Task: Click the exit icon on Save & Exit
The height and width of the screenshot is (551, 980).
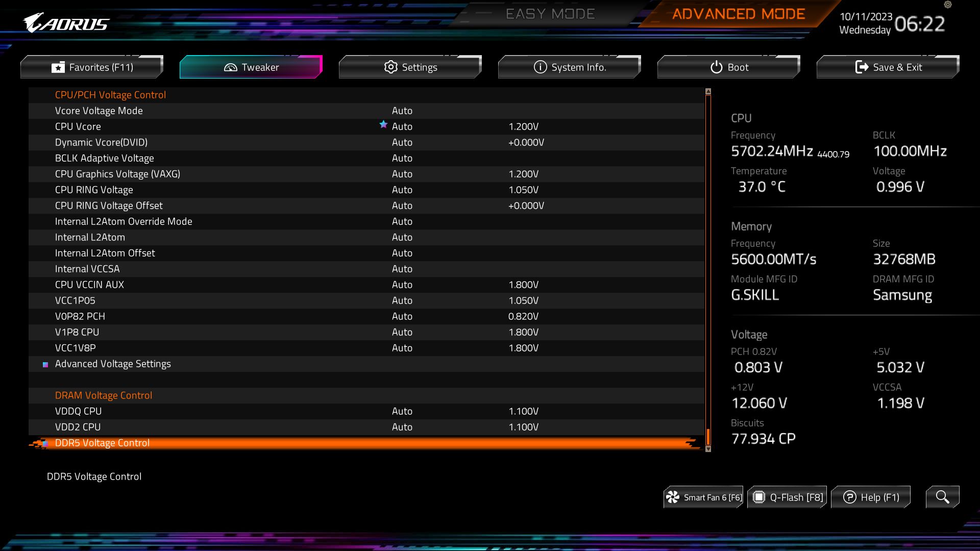Action: (862, 67)
